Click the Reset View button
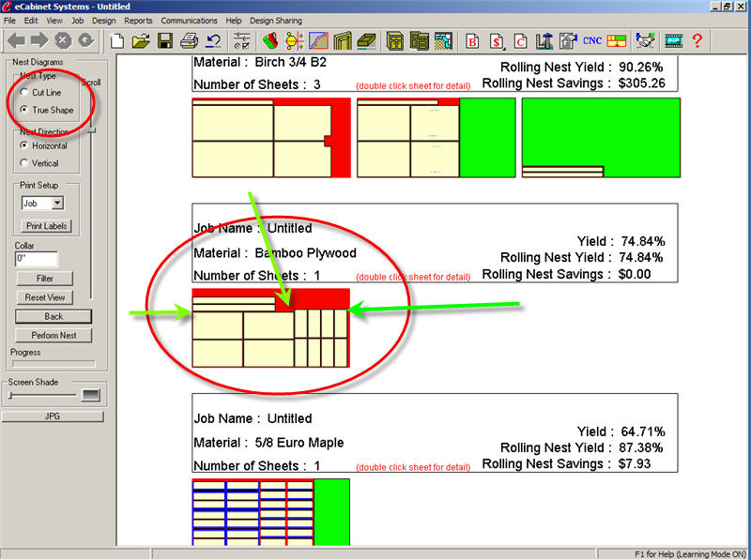 pyautogui.click(x=44, y=297)
